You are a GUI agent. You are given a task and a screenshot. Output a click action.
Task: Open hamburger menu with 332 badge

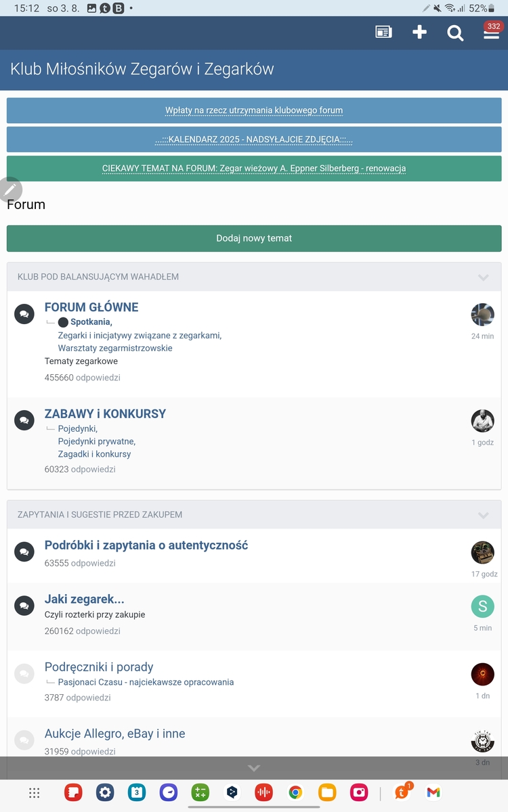click(491, 33)
